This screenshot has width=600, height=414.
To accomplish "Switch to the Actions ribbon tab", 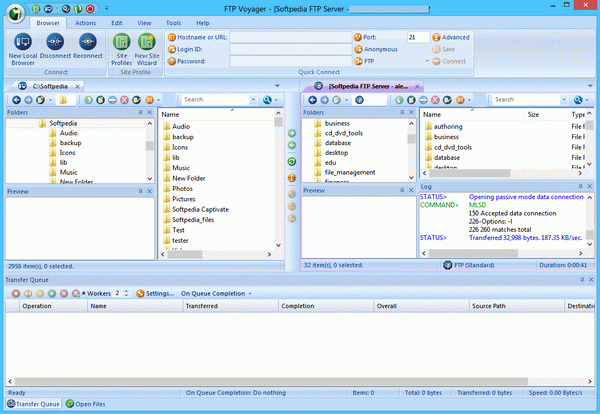I will click(85, 23).
